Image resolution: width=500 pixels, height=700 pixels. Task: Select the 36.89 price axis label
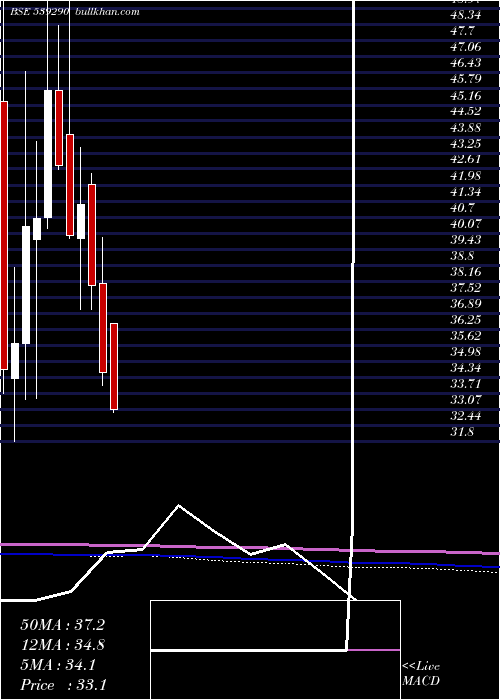466,304
